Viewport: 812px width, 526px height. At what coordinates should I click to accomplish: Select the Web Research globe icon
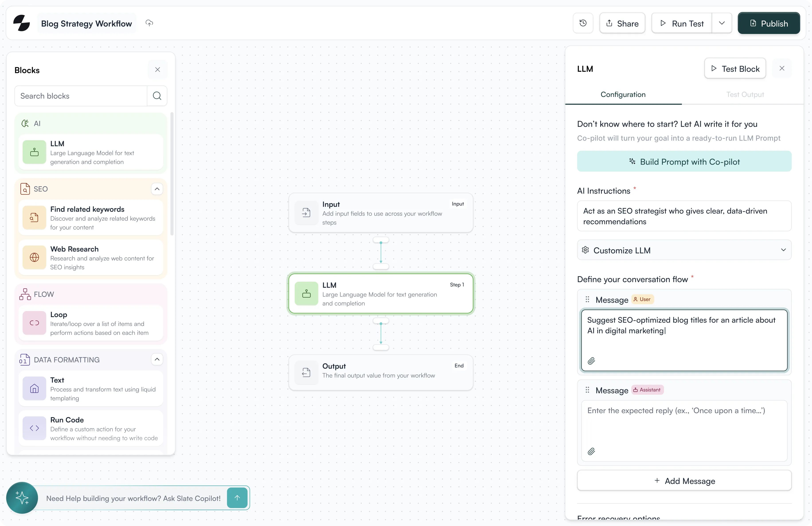34,257
